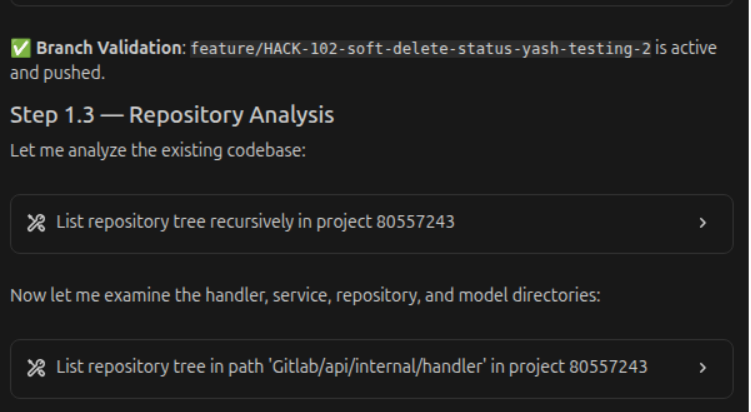
Task: Click project number 80557243 in handler card
Action: coord(608,367)
